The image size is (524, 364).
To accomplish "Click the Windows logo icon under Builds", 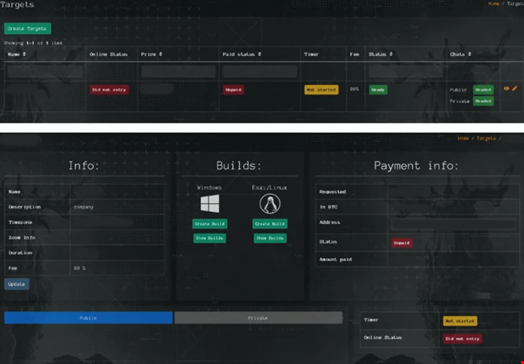I will click(x=210, y=203).
